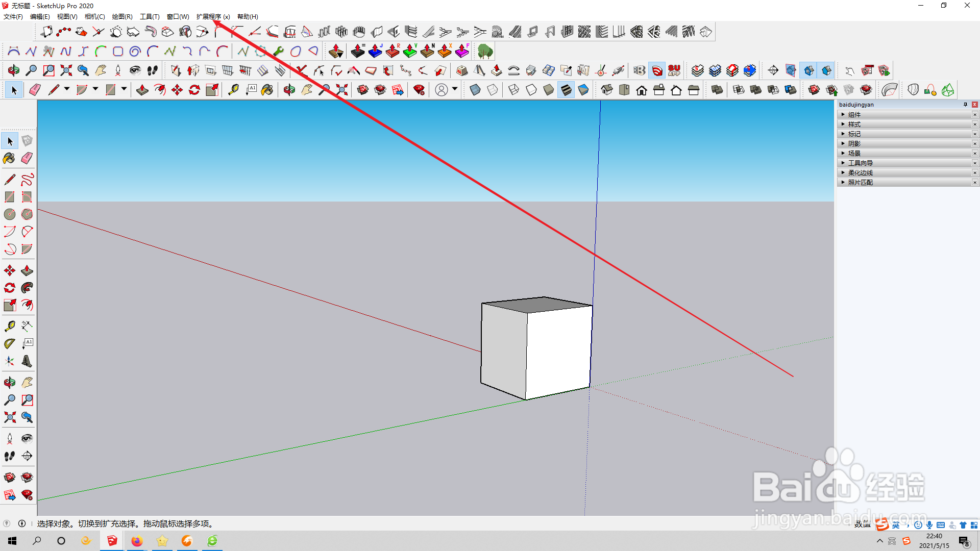
Task: Click the status bar info icon
Action: [x=22, y=523]
